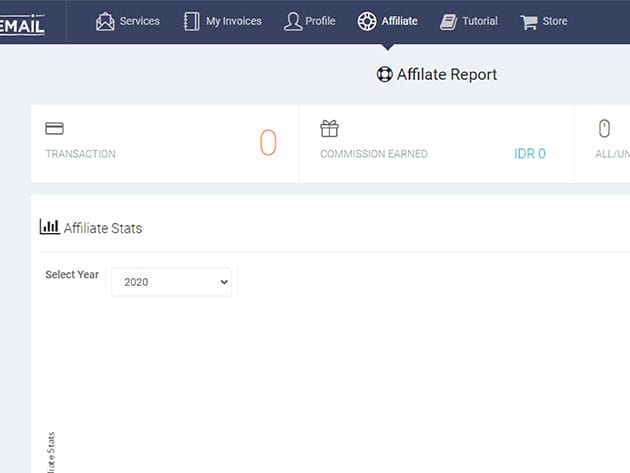Screen dimensions: 630x473
Task: Click the bar chart icon beside Affiliate Stats
Action: 49,227
